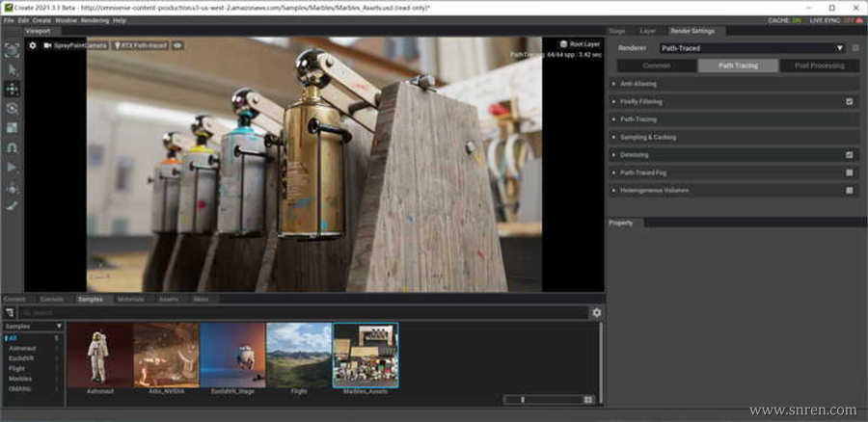Screen dimensions: 868x422
Task: Click the filter icon beside the search bar
Action: [10, 312]
